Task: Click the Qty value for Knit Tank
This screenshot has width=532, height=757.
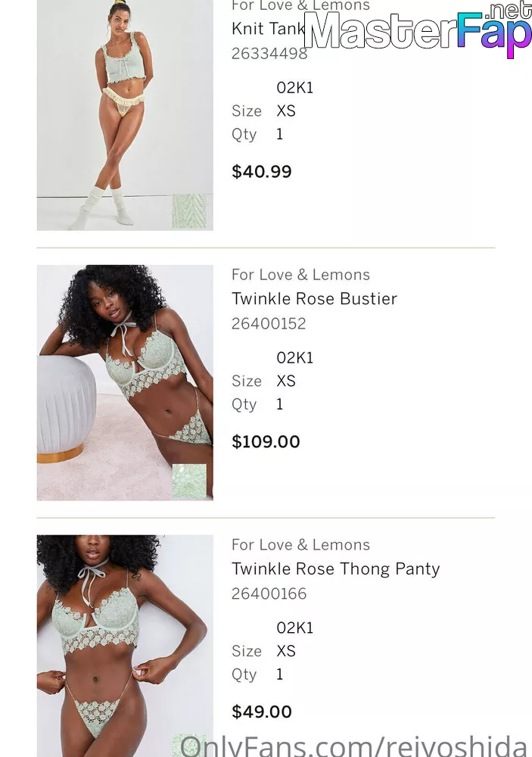Action: [x=279, y=134]
